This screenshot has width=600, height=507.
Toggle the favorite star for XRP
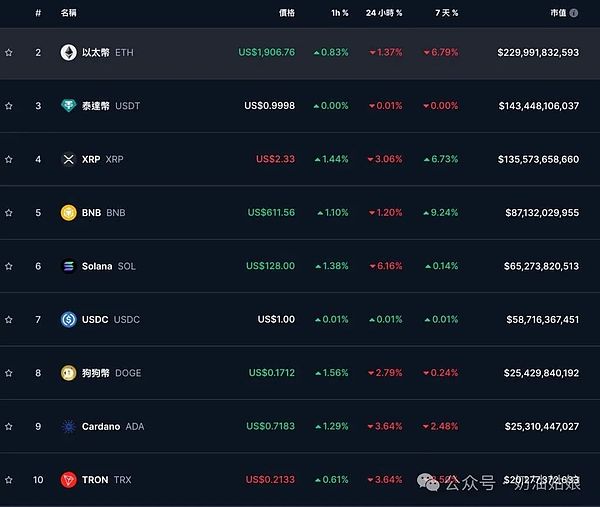9,159
